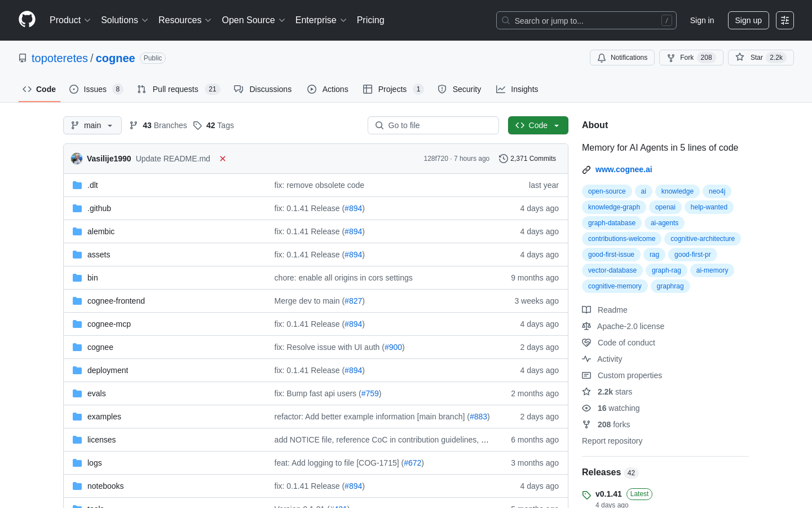Click the Activity pulse icon
Image resolution: width=812 pixels, height=508 pixels.
(586, 359)
